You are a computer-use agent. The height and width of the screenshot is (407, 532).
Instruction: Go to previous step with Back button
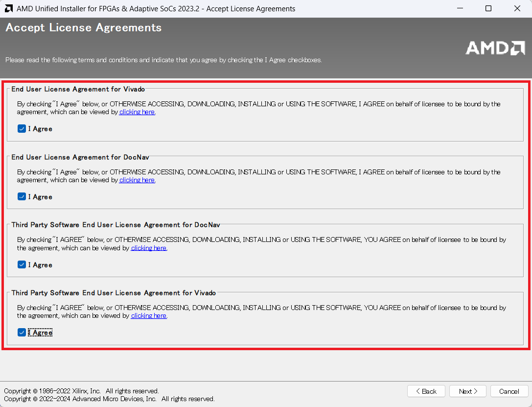(426, 391)
